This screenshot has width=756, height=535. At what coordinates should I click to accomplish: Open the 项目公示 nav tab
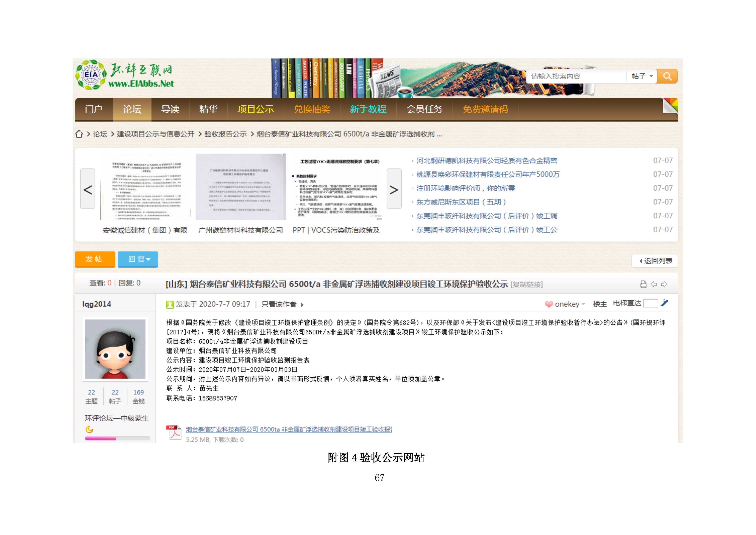tap(256, 109)
